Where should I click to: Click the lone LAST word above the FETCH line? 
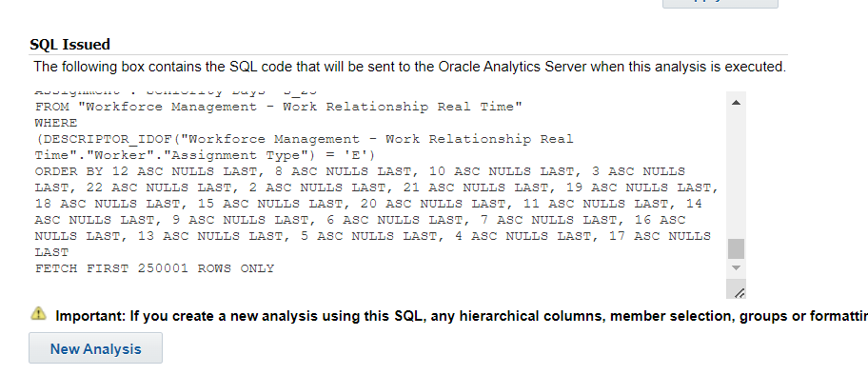[51, 252]
